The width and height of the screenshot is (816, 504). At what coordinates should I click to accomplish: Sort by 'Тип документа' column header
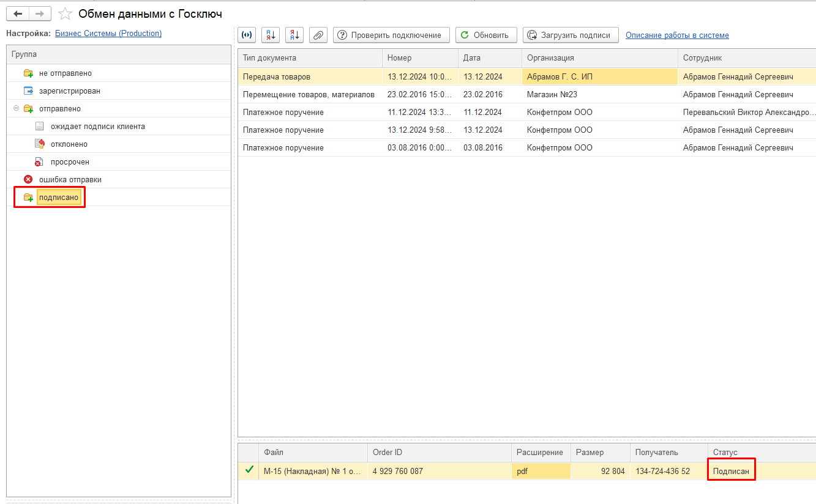coord(310,58)
